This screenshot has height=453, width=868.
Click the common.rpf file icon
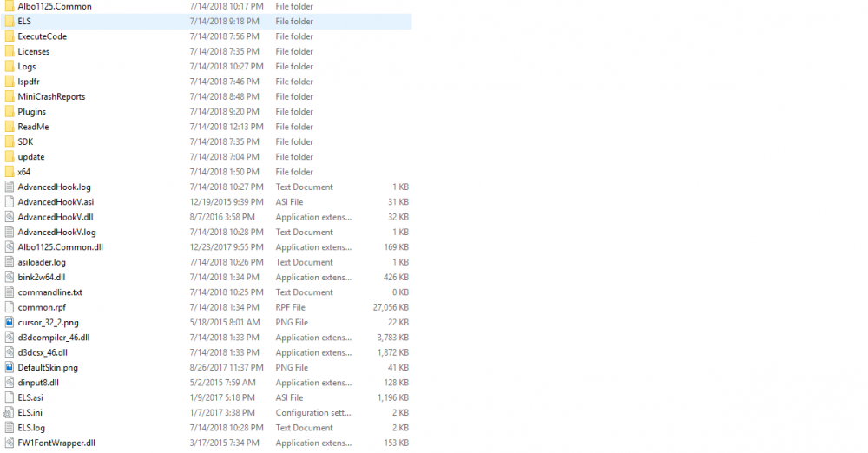point(9,307)
